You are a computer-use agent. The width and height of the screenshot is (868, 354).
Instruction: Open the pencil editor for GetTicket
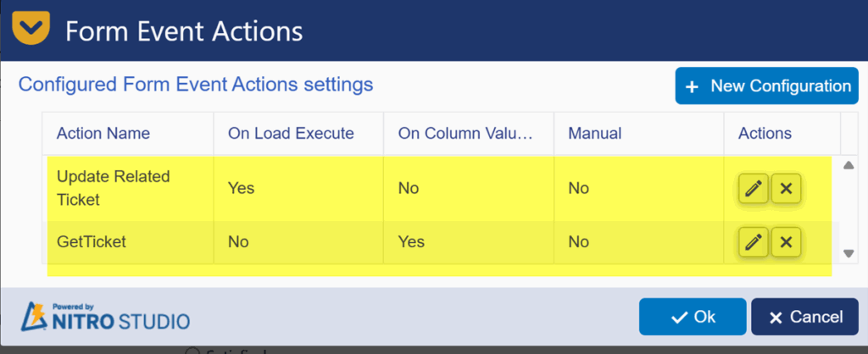(x=752, y=243)
